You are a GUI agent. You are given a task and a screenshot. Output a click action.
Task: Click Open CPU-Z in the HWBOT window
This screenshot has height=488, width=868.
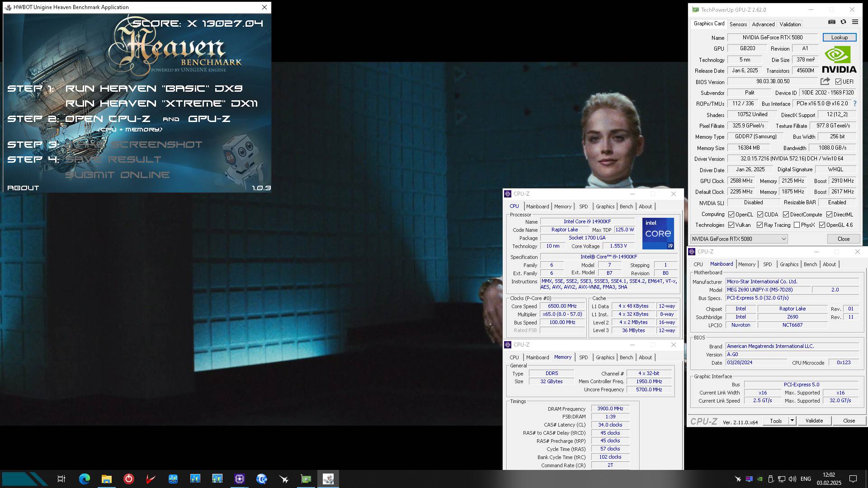coord(108,119)
